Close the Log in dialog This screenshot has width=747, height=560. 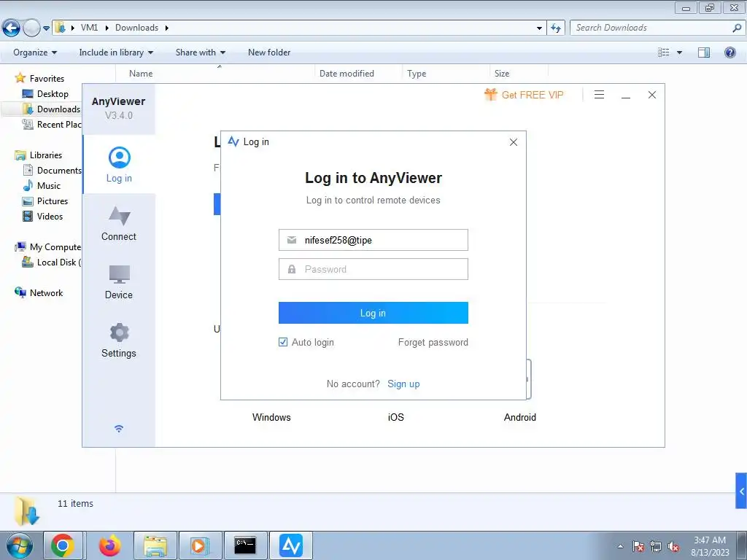[x=513, y=142]
